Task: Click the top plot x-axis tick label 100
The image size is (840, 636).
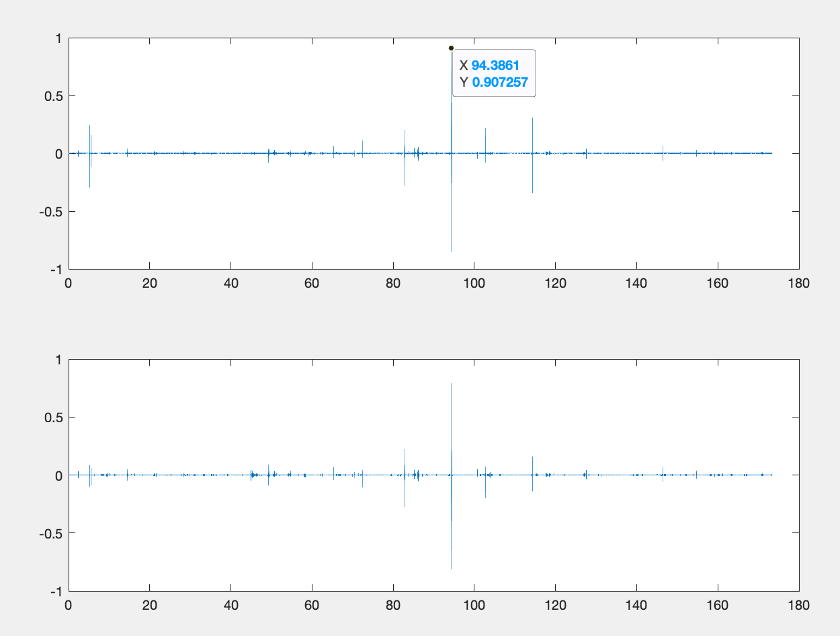Action: 474,283
